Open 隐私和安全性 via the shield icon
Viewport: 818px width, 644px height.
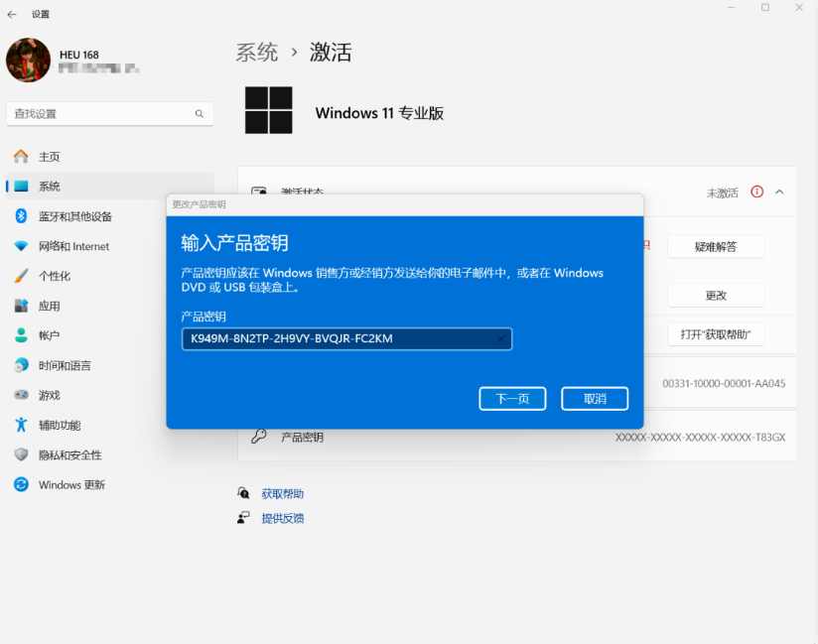(x=22, y=454)
